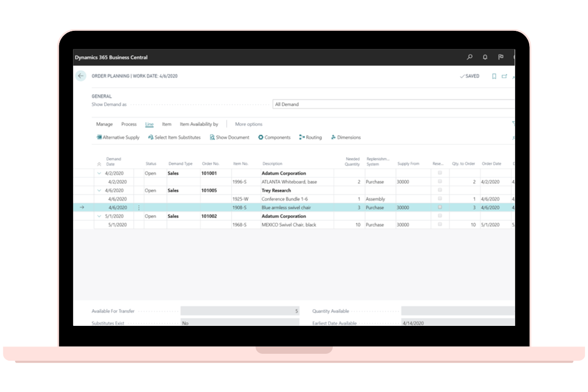The height and width of the screenshot is (392, 588).
Task: Open the search magnifier icon
Action: 469,57
